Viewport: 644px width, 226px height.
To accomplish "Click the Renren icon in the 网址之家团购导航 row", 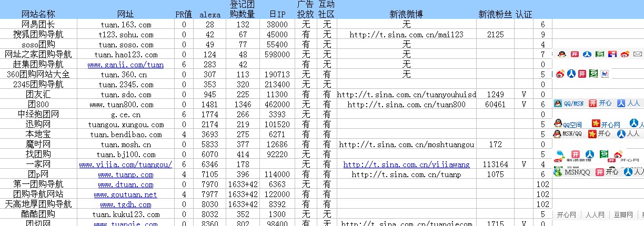I will click(587, 54).
